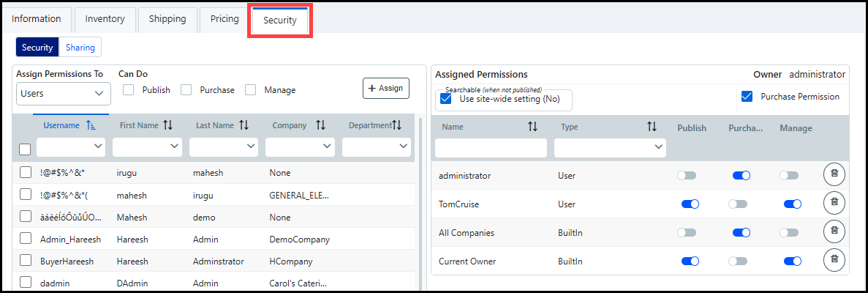Sort users by Username column icon
Screen dimensions: 868x293
91,126
